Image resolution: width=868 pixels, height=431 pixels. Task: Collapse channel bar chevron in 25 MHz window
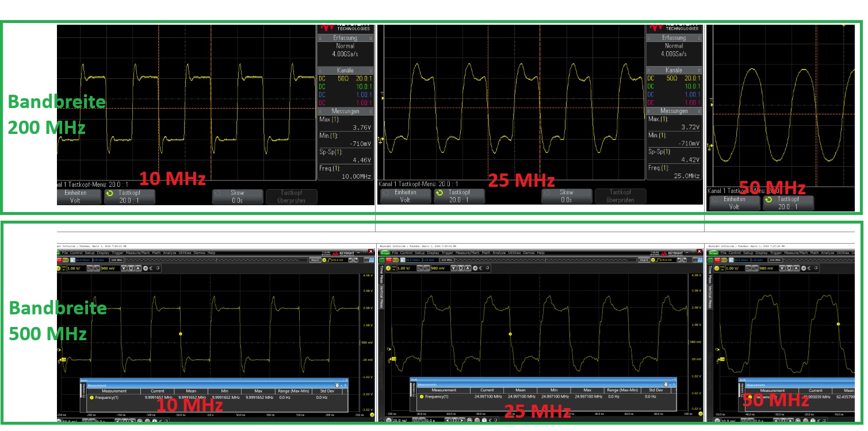pyautogui.click(x=480, y=268)
